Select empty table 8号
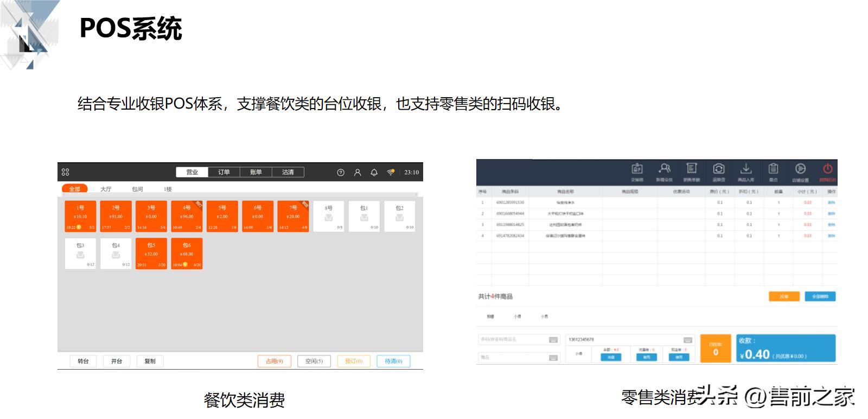The image size is (868, 419). click(x=329, y=217)
